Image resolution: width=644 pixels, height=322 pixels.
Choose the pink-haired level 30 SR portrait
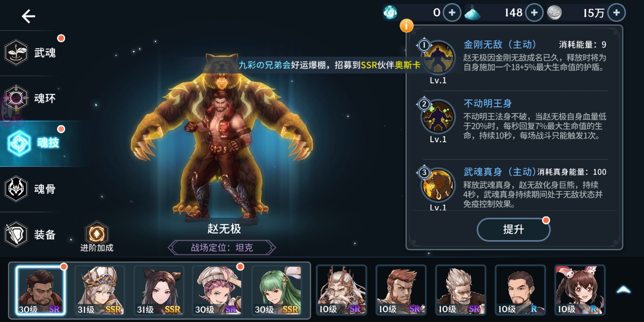tap(218, 290)
